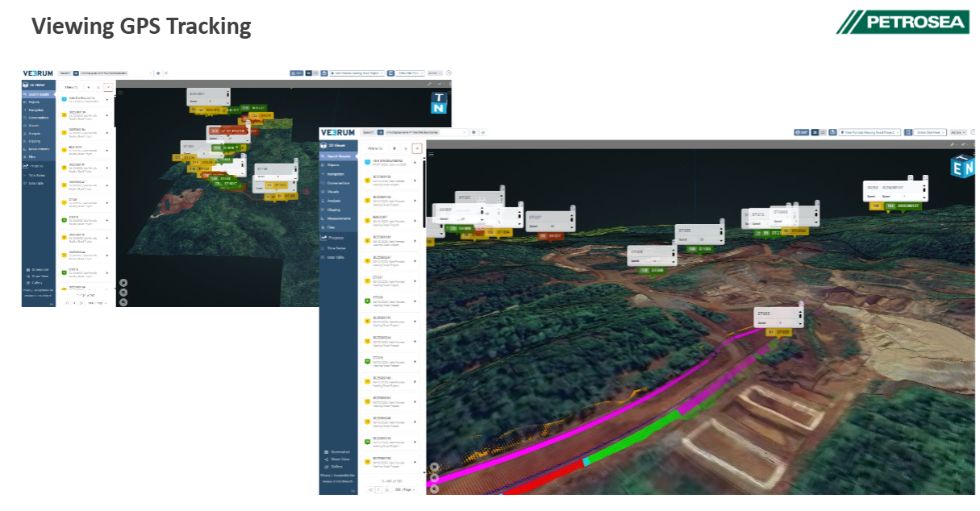Open Search Results in front window sidebar

click(x=339, y=156)
